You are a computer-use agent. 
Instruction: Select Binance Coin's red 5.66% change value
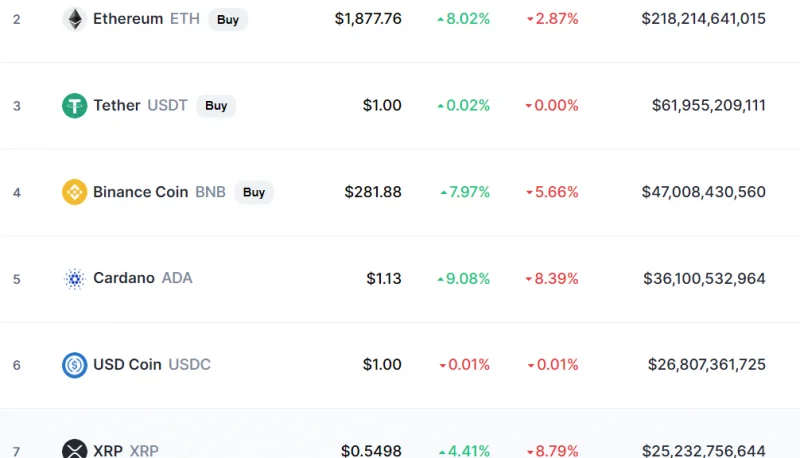(552, 192)
